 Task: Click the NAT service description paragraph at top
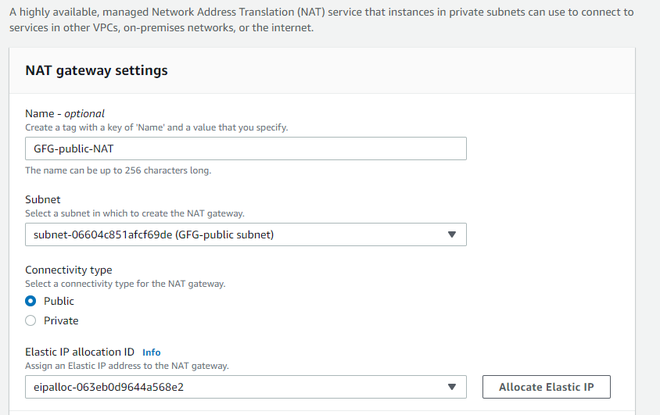320,19
